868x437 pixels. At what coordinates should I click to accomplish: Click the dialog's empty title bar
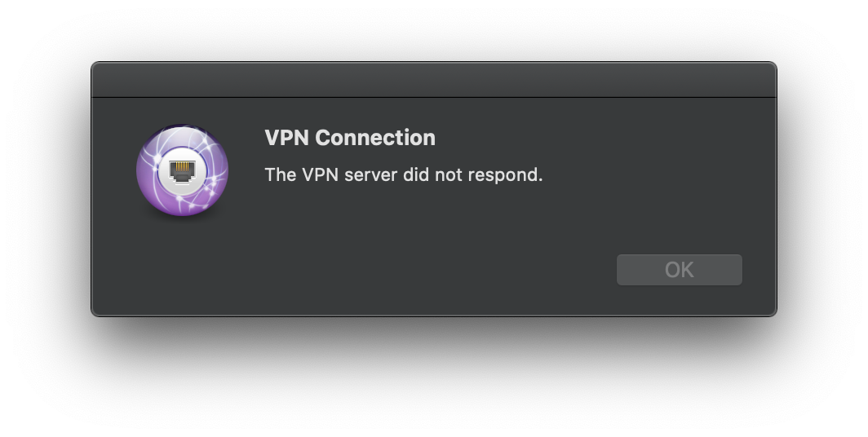click(433, 80)
